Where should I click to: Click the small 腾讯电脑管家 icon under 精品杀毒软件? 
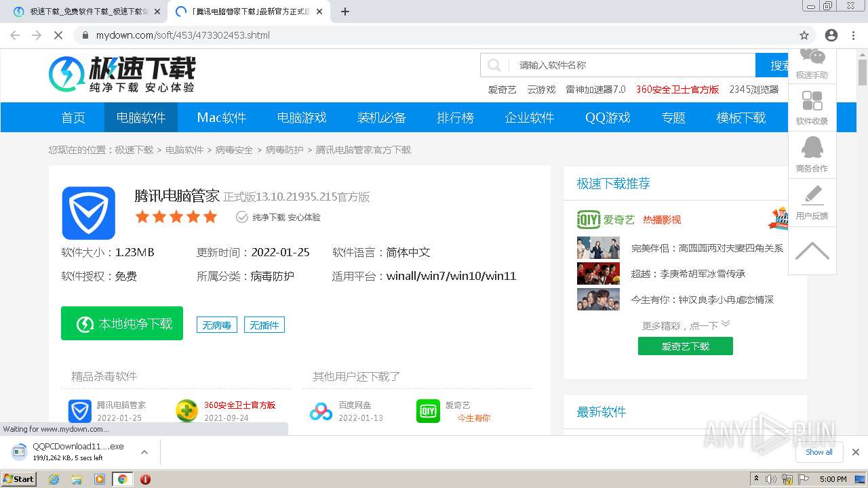coord(80,411)
